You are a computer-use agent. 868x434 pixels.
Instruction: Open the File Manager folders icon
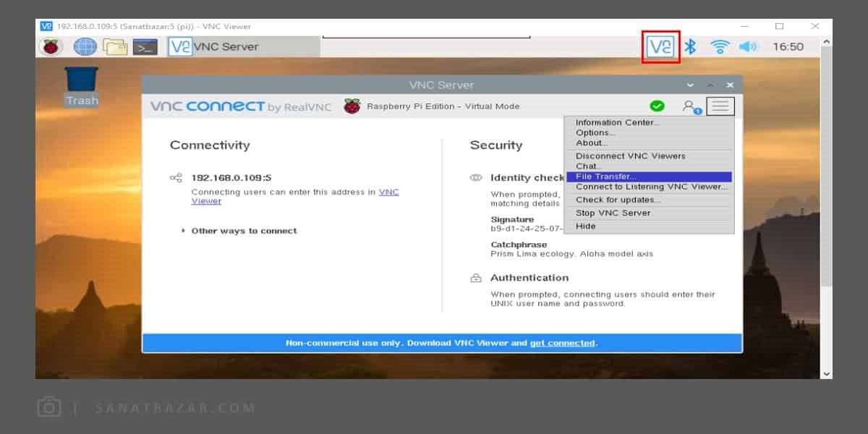(x=115, y=47)
